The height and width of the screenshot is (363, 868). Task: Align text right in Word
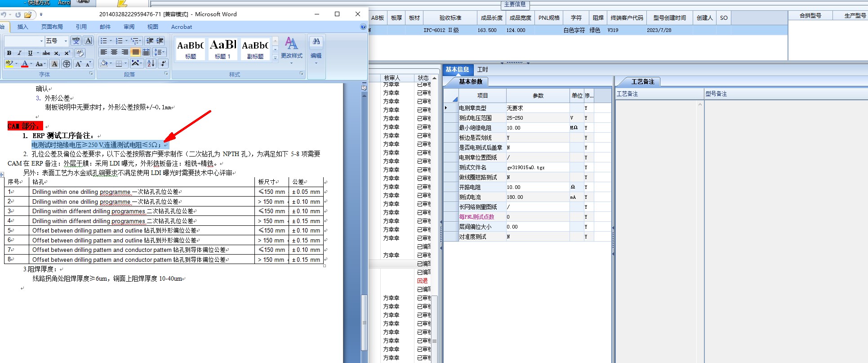(125, 52)
